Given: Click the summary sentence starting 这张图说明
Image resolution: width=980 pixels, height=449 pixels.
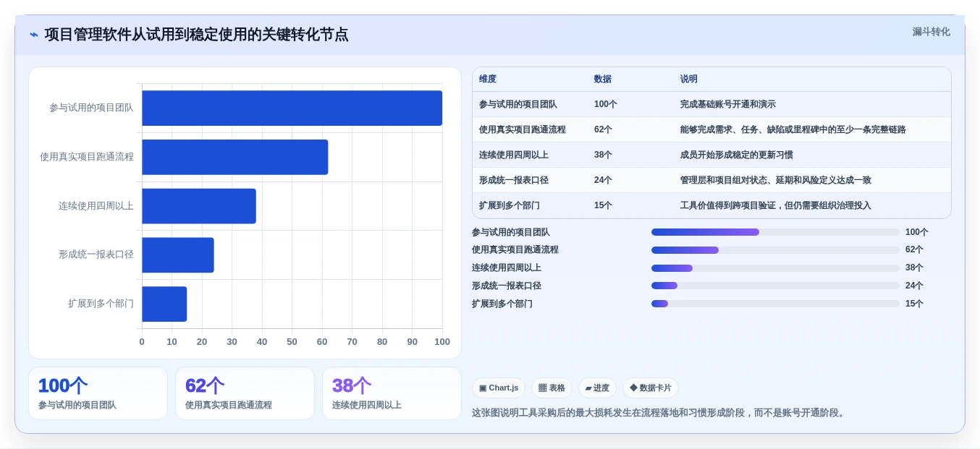Looking at the screenshot, I should [x=659, y=413].
